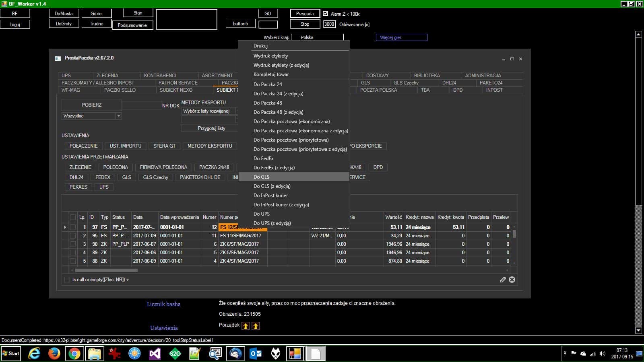This screenshot has height=362, width=644.
Task: Toggle the Alarm Z < 100k checkbox
Action: [326, 14]
